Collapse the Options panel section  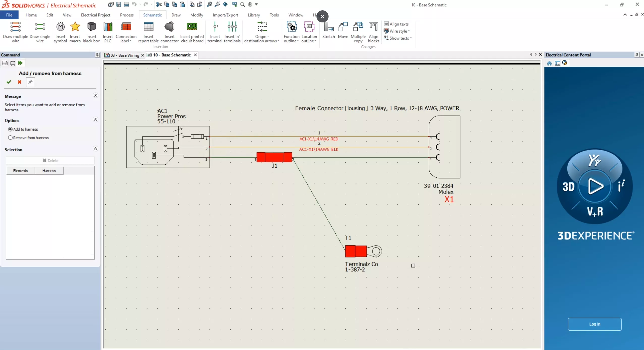(x=95, y=120)
